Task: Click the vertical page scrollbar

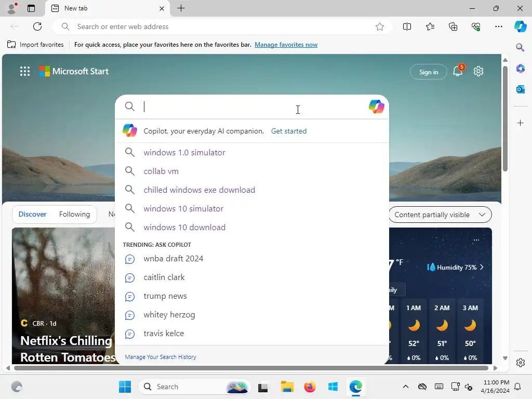Action: (505, 119)
